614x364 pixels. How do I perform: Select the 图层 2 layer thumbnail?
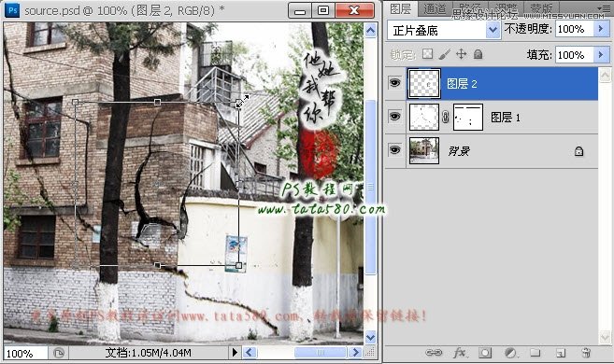click(424, 83)
